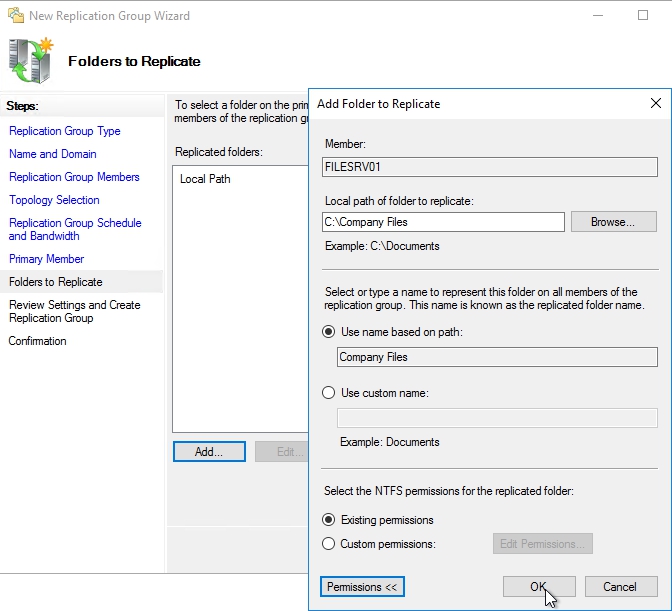Open Replication Group Schedule and Bandwidth step
This screenshot has height=611, width=672.
[x=75, y=229]
